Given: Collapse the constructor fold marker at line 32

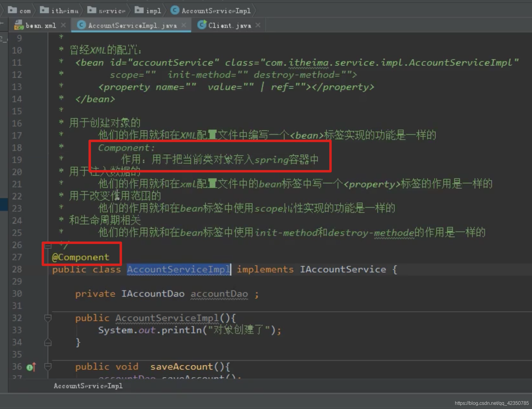Looking at the screenshot, I should point(48,318).
